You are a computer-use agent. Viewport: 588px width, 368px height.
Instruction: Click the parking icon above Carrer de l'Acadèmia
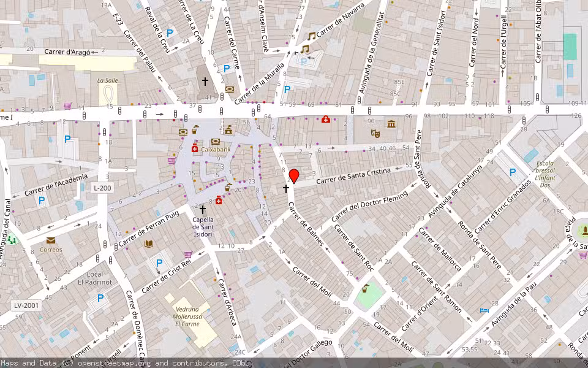[67, 139]
